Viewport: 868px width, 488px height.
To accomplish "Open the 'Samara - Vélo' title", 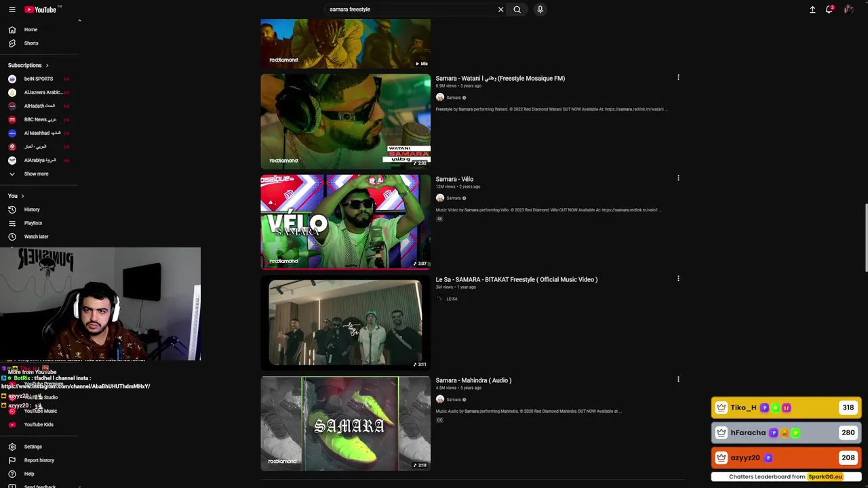I will pyautogui.click(x=454, y=179).
